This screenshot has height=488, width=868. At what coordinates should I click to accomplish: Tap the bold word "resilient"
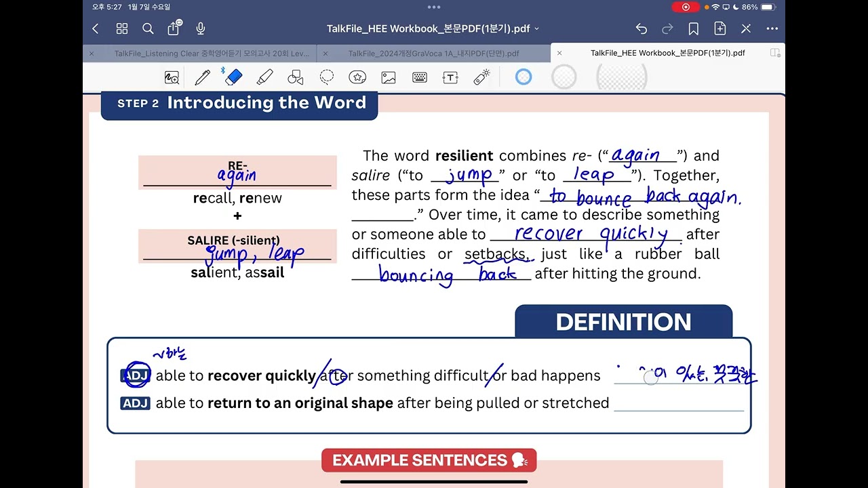click(464, 156)
